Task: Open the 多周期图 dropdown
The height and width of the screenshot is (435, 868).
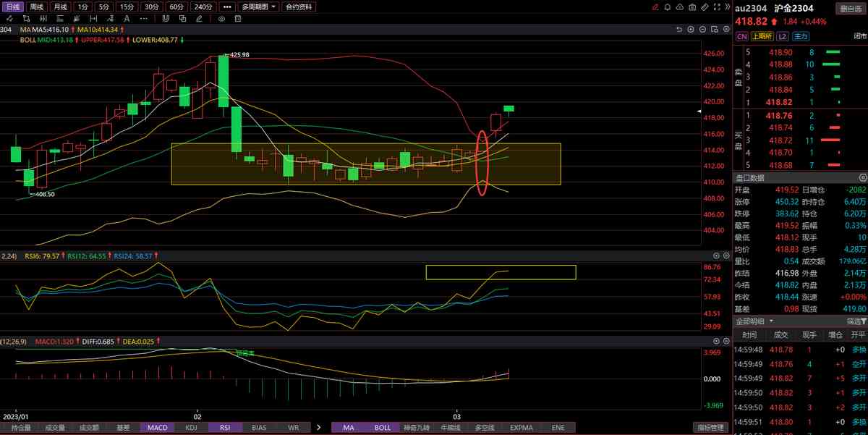Action: [258, 7]
